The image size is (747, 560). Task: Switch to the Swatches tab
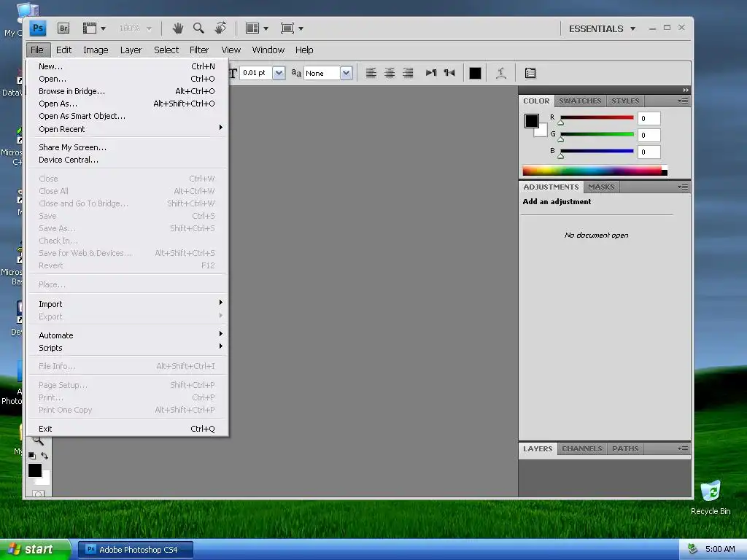coord(580,101)
